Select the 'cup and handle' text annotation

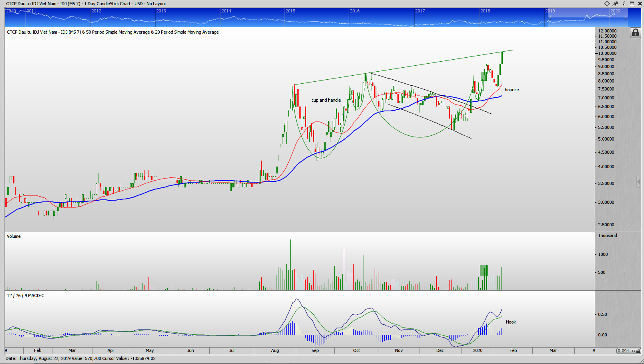click(326, 100)
